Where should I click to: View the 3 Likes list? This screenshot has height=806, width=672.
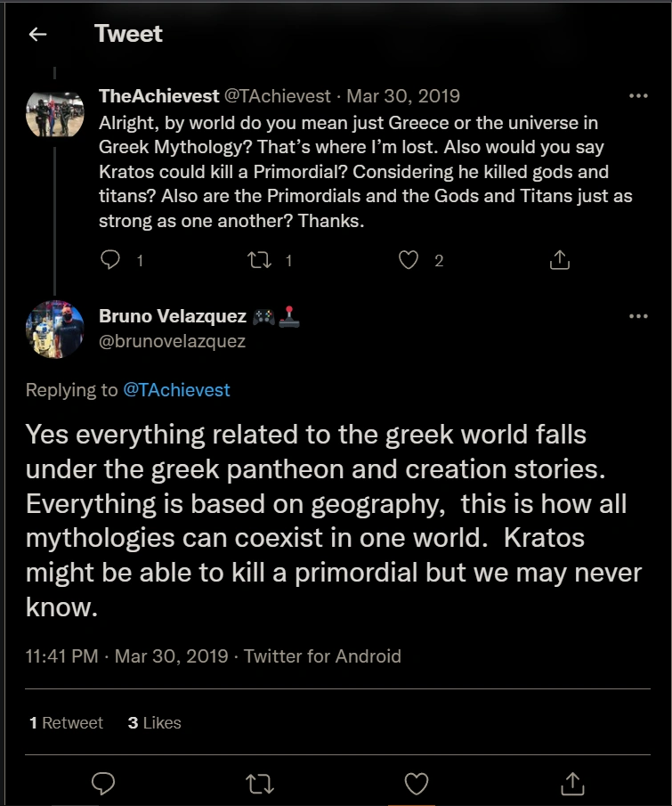pos(154,722)
